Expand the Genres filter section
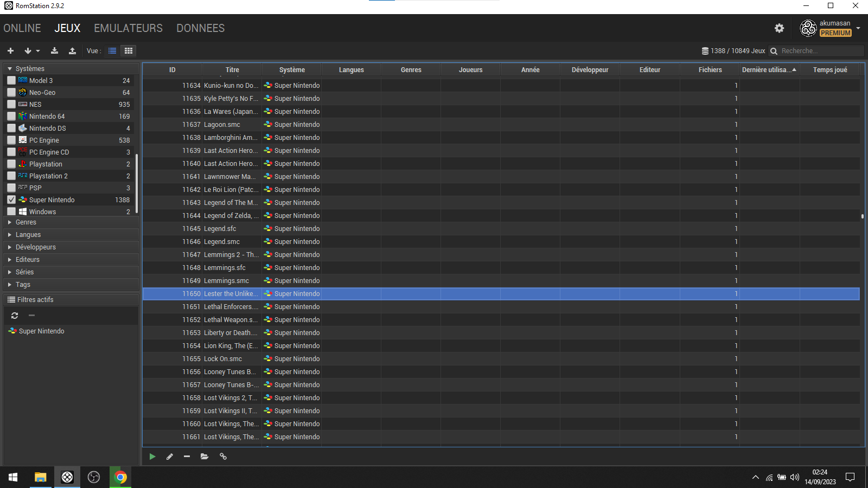This screenshot has width=868, height=488. pos(71,222)
